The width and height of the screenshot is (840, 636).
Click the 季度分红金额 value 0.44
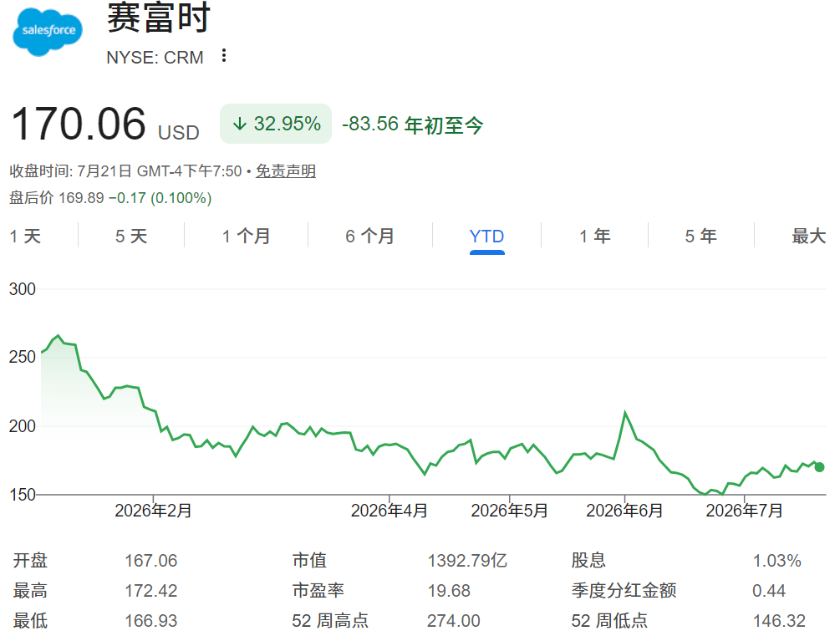coord(769,591)
